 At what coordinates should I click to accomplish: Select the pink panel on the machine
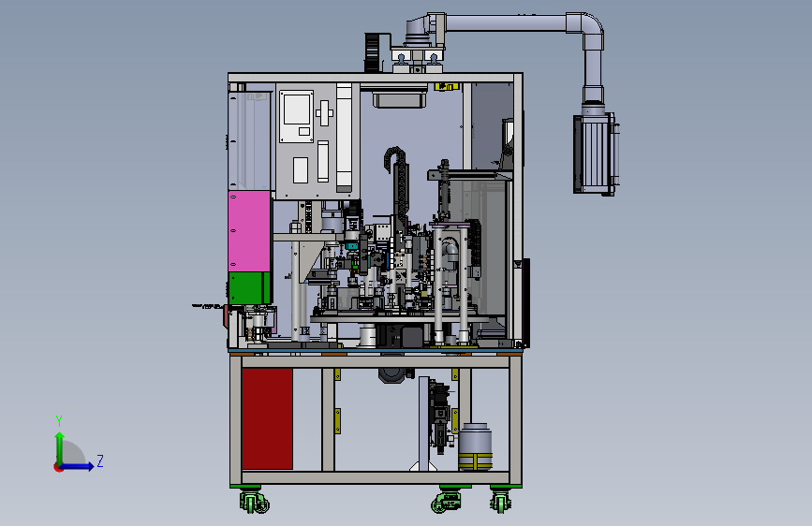(x=249, y=231)
